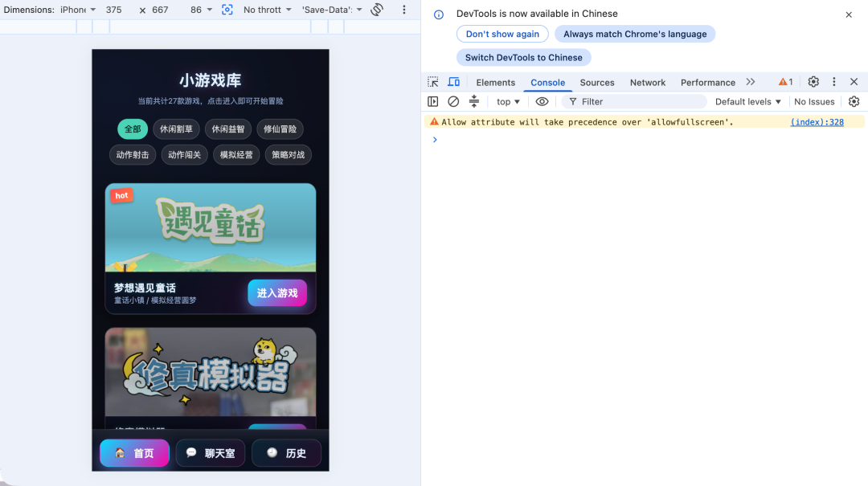Select the 休闲割草 category filter
The width and height of the screenshot is (868, 486).
[x=176, y=129]
